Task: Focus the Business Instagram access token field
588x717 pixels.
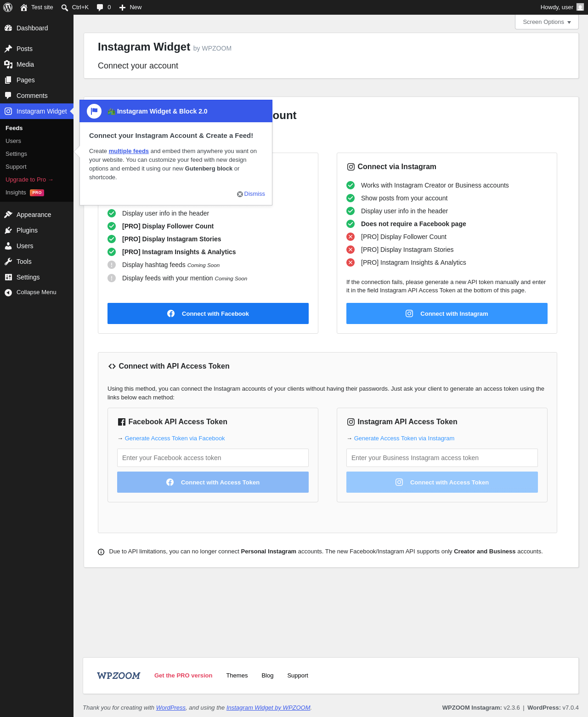Action: click(442, 458)
